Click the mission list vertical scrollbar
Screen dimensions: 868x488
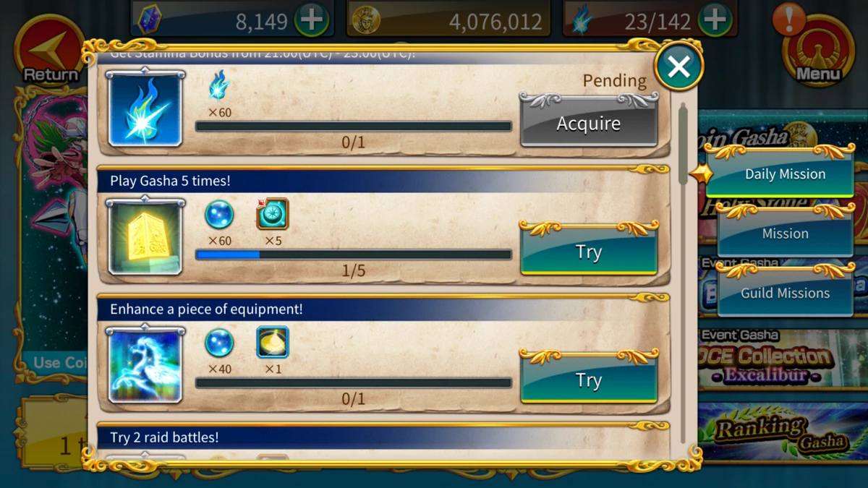pos(684,273)
